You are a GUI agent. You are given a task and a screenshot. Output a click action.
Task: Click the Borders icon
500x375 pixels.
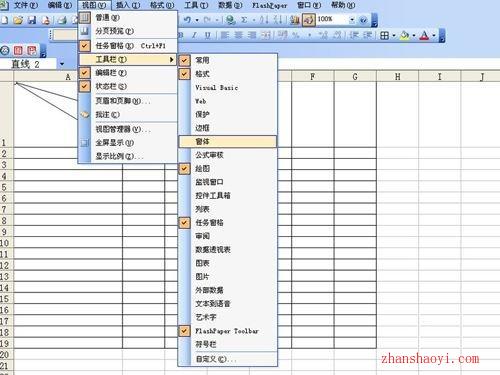(x=384, y=35)
